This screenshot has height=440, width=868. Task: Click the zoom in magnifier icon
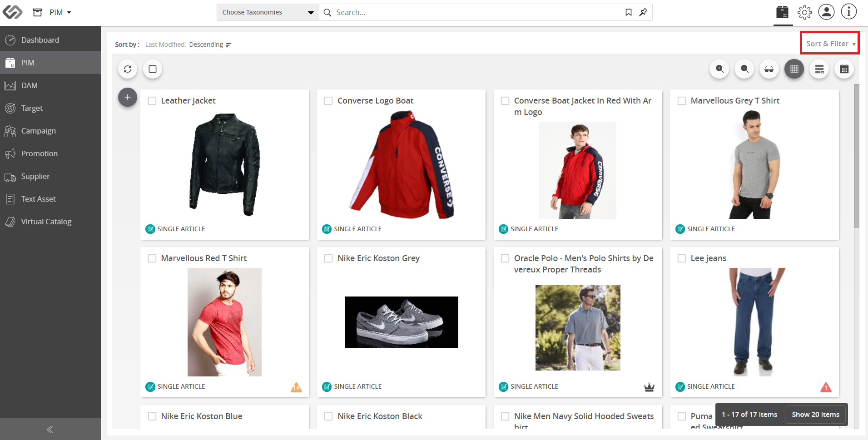pos(719,69)
